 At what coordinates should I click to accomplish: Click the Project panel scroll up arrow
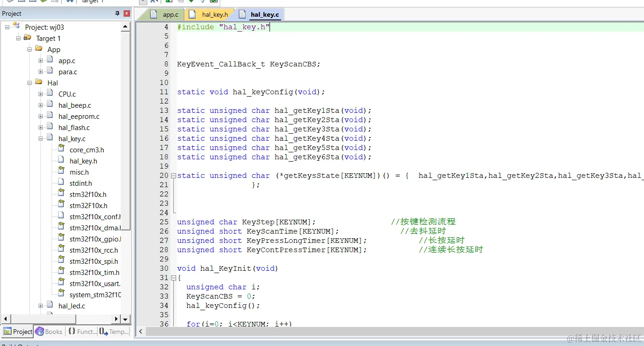[126, 27]
